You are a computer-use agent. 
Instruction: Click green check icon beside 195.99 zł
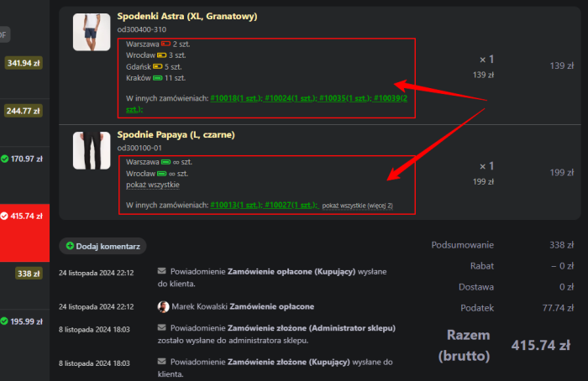5,321
